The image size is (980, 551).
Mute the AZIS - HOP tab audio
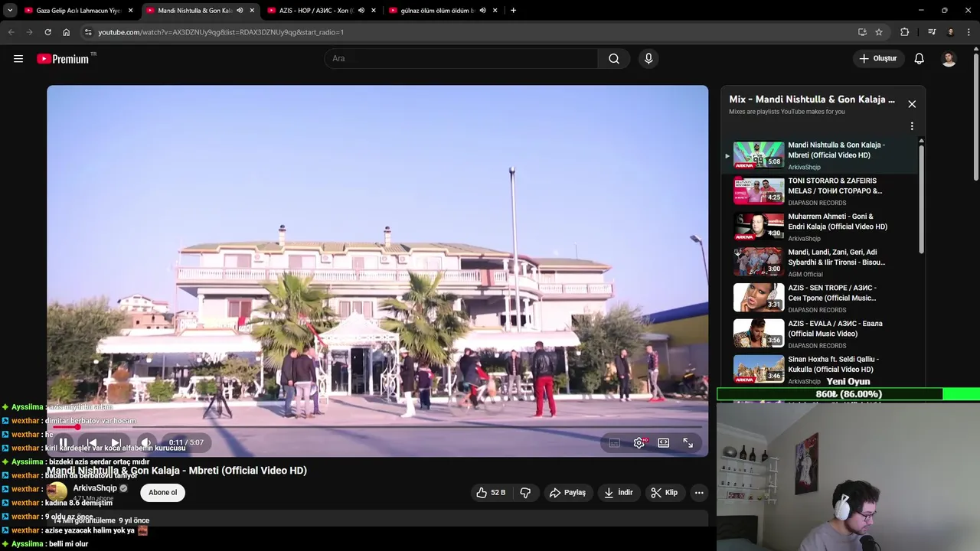(x=361, y=11)
